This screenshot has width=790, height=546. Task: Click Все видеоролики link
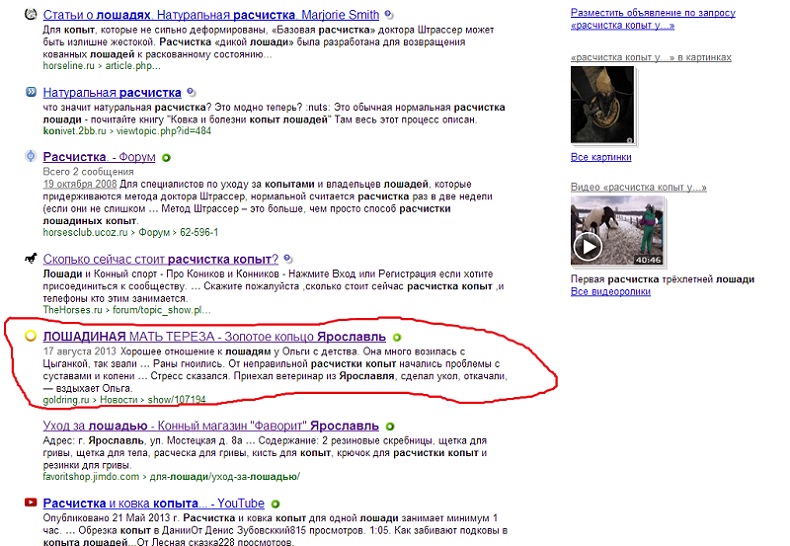(x=610, y=292)
